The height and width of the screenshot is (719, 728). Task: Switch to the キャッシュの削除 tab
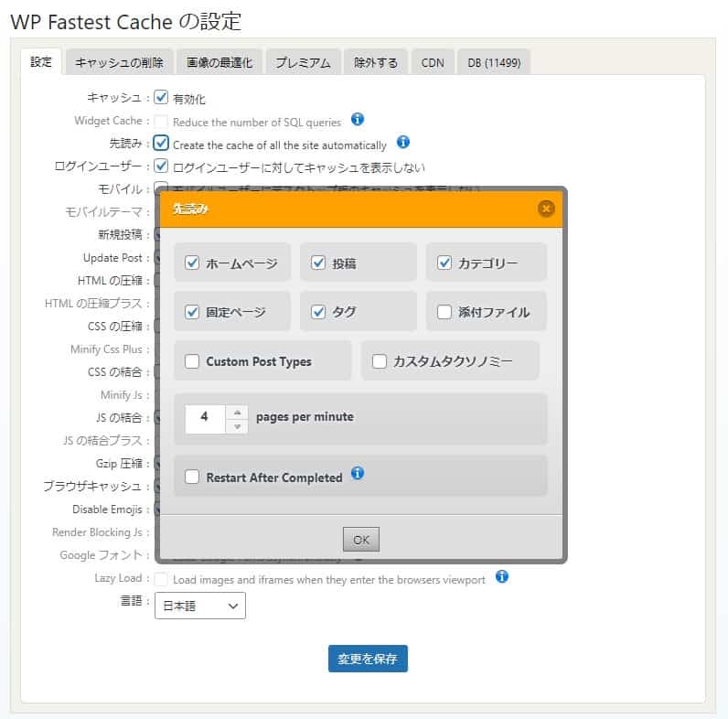pyautogui.click(x=119, y=62)
